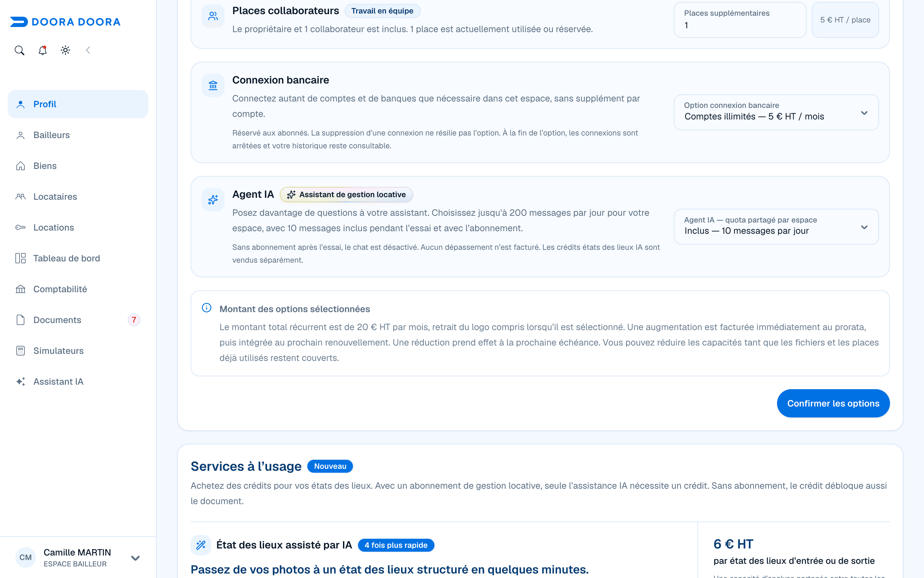This screenshot has width=924, height=578.
Task: Click the Tableau de bord layout icon
Action: click(x=21, y=258)
